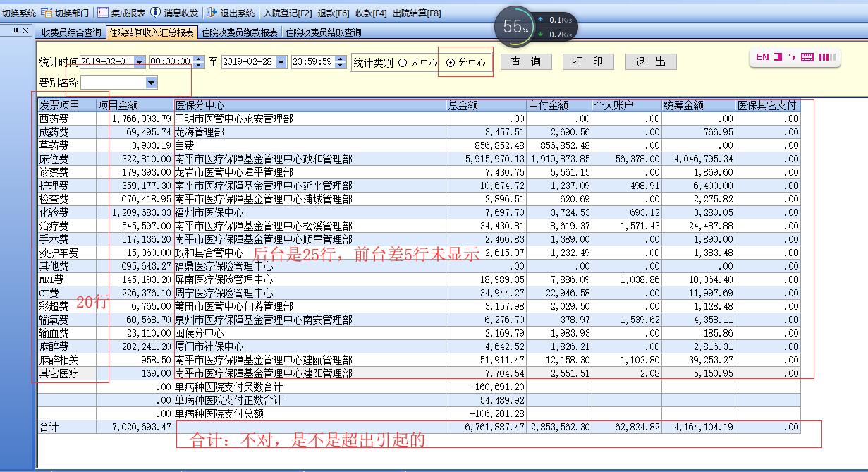Click the 打印 button

588,62
